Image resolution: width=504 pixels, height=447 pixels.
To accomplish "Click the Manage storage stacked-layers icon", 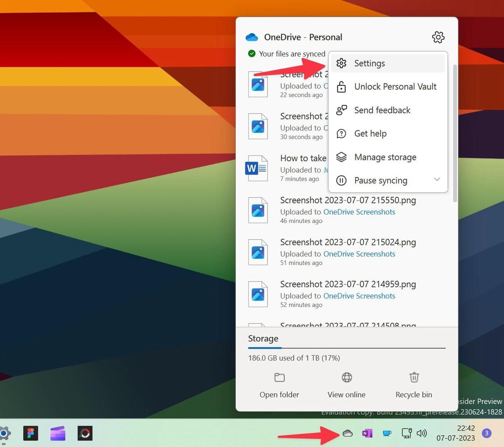I will click(x=341, y=157).
